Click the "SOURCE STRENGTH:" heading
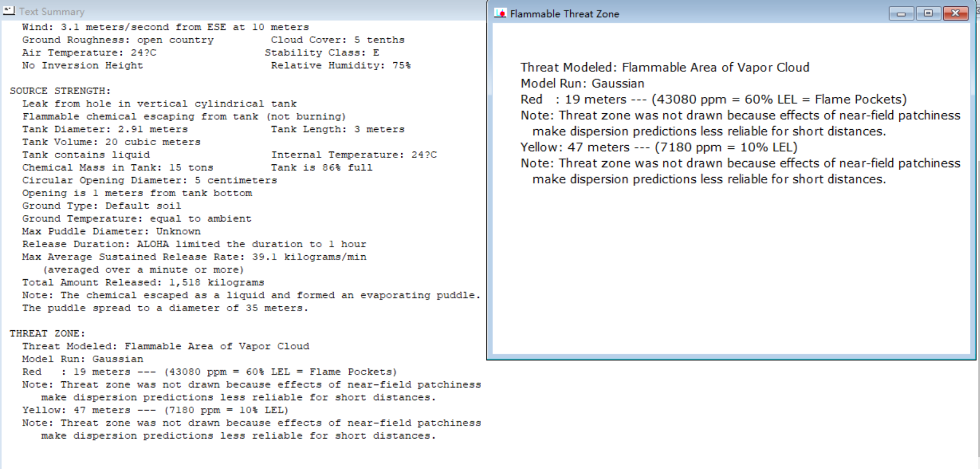 tap(60, 91)
